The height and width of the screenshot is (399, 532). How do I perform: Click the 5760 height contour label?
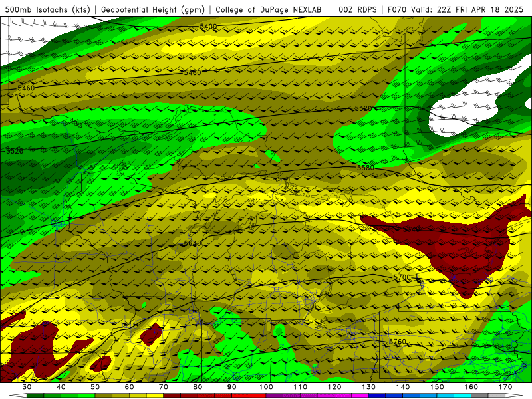(x=397, y=342)
